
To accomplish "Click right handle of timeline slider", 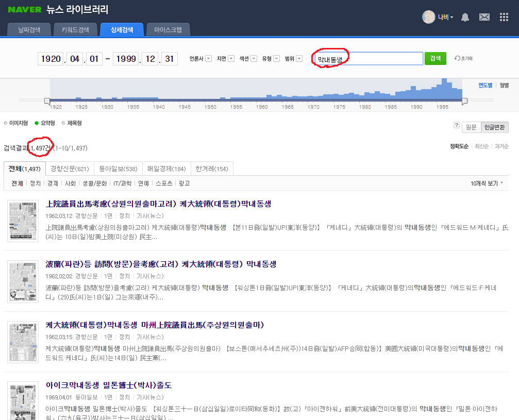I will 465,100.
